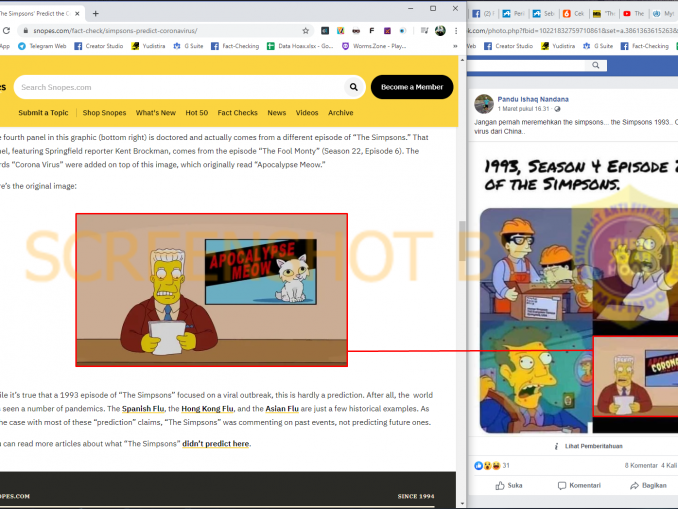The height and width of the screenshot is (509, 678).
Task: Click the Facebook search magnifier in right window
Action: pyautogui.click(x=596, y=65)
